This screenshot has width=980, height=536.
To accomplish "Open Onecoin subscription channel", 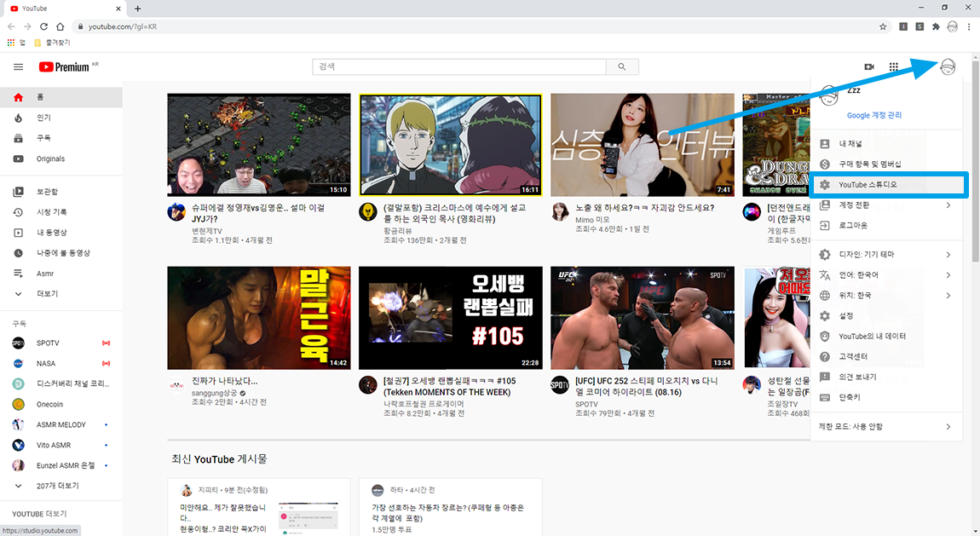I will click(61, 404).
